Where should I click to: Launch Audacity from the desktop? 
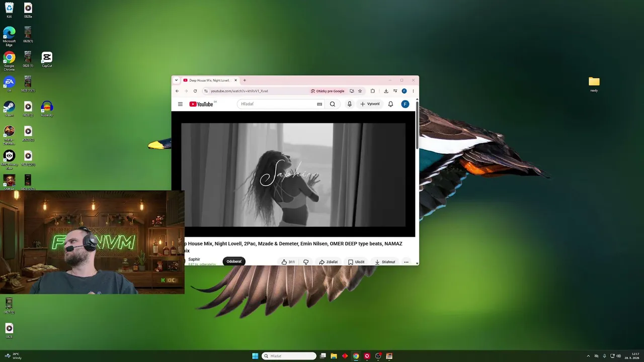pos(47,108)
